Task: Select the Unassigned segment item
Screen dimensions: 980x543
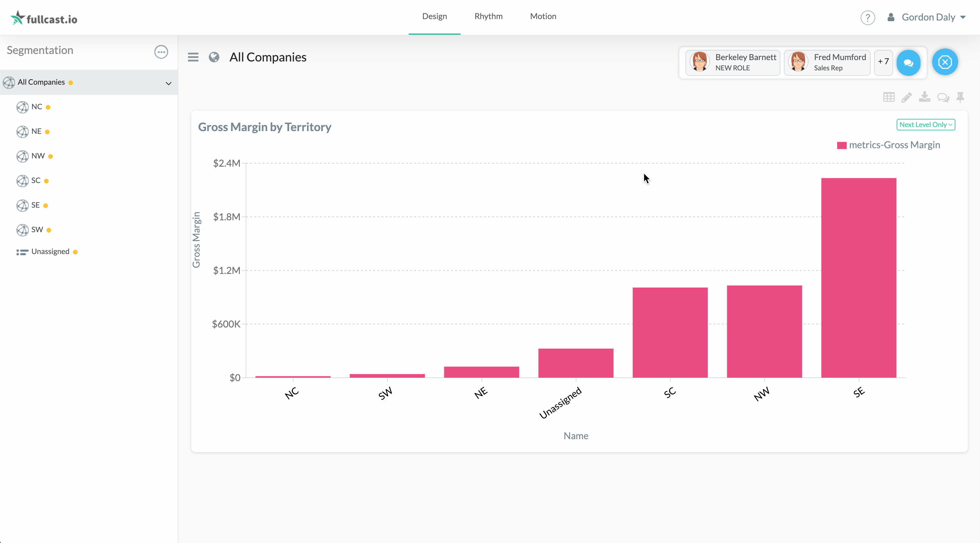Action: point(50,252)
